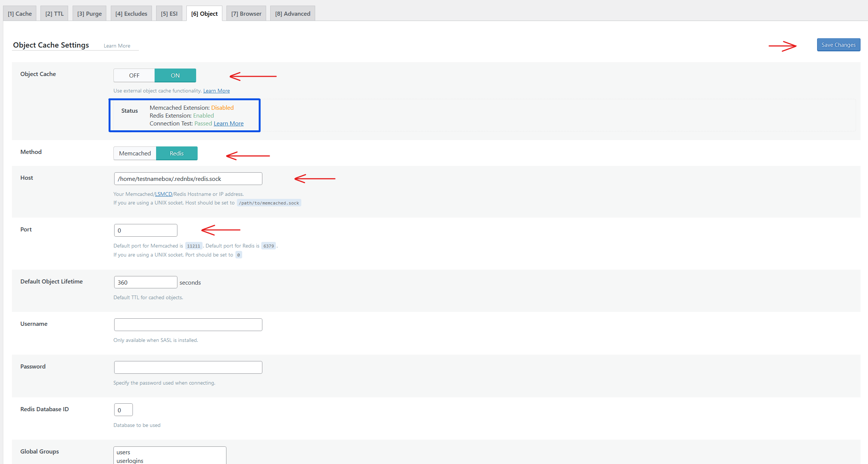Click the 'Default TTL for cached objects' note
This screenshot has width=868, height=464.
148,297
